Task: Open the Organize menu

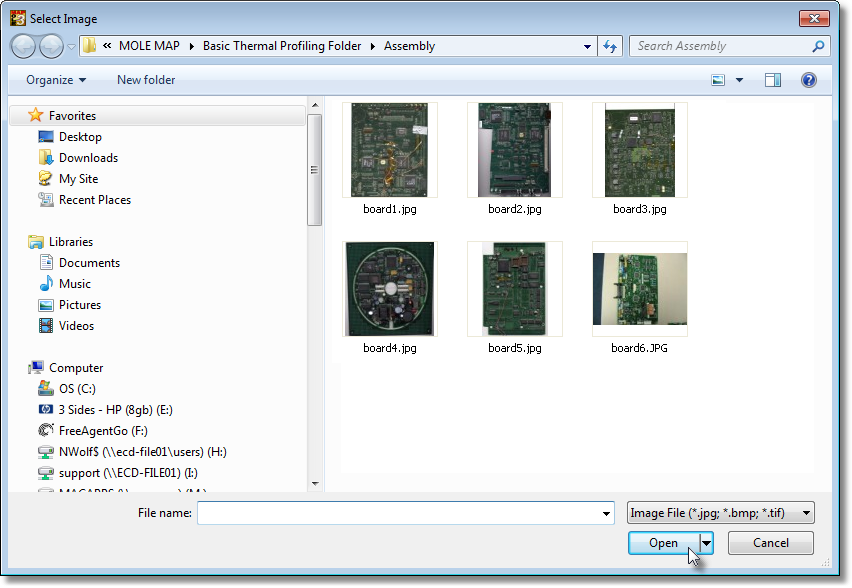Action: click(56, 80)
